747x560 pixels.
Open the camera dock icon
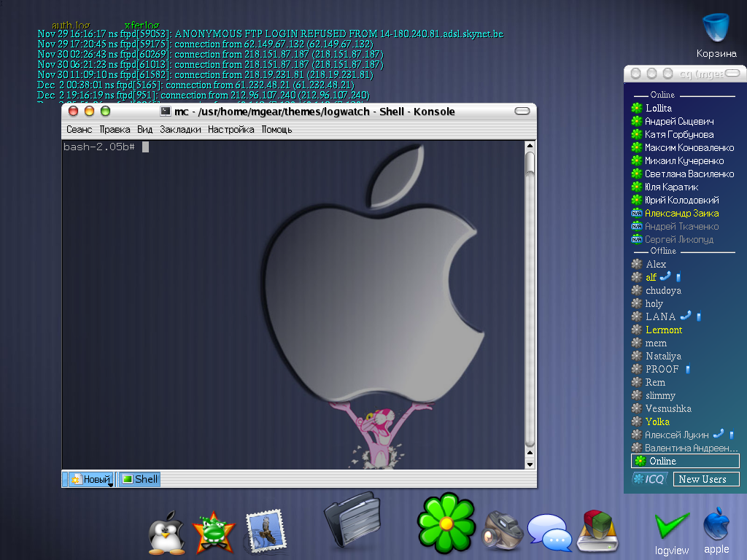pyautogui.click(x=502, y=531)
